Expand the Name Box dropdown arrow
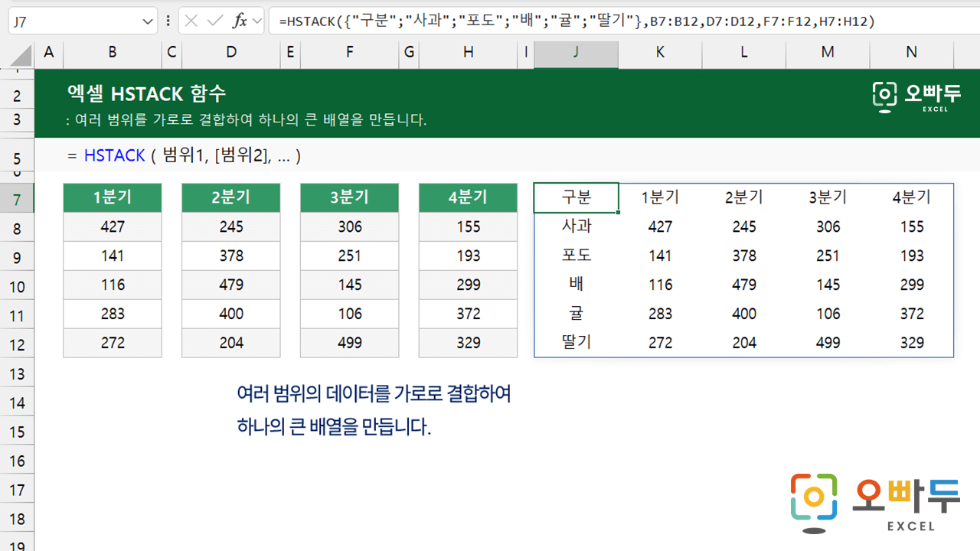Screen dimensions: 980x551 click(x=148, y=21)
